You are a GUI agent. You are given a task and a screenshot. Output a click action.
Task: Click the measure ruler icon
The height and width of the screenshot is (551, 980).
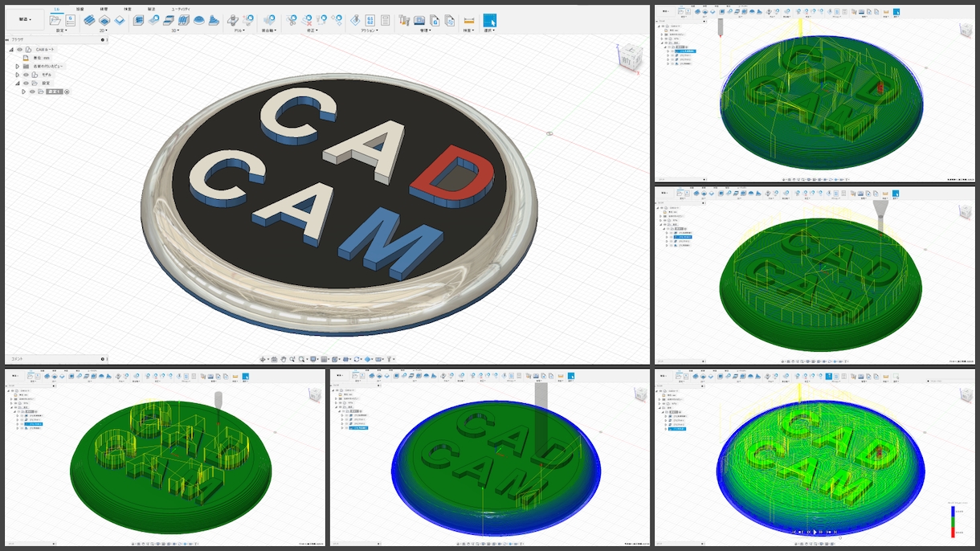coord(468,20)
